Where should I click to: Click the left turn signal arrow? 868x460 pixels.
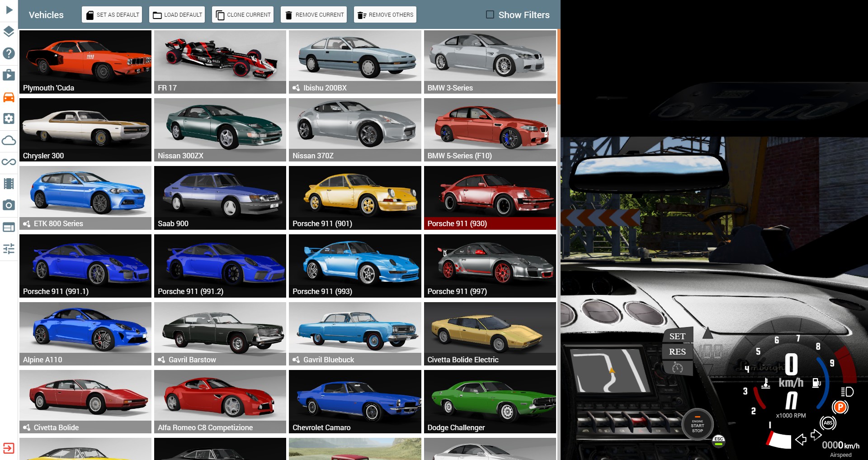pos(801,439)
